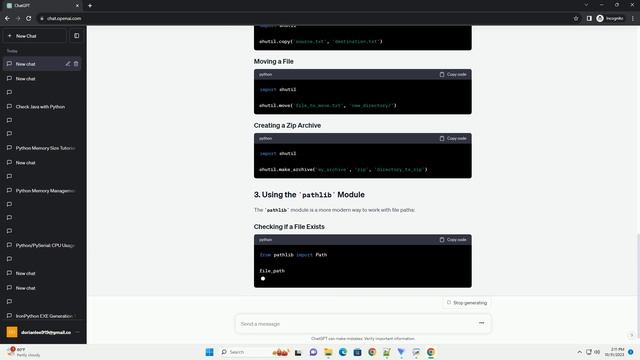Screen dimensions: 640x360
Task: Open the help question mark button
Action: tap(631, 335)
